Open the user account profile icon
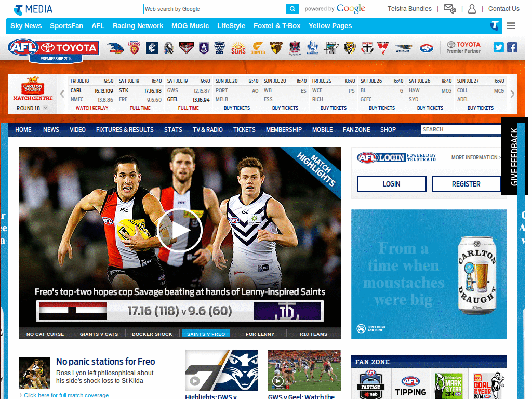The image size is (532, 399). click(x=472, y=9)
